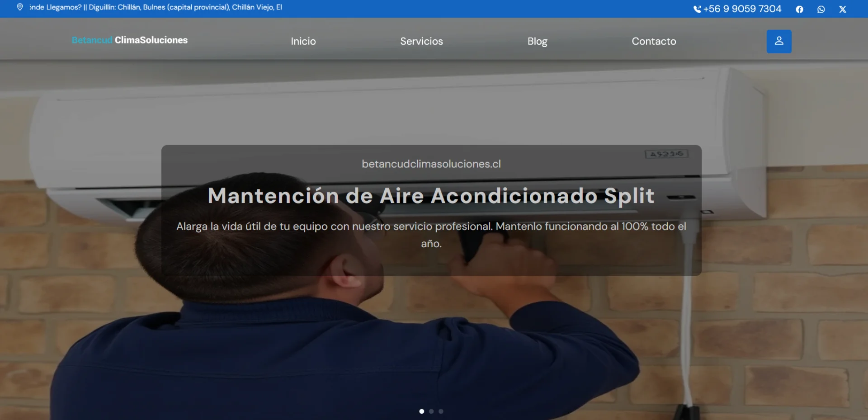This screenshot has height=420, width=868.
Task: Switch to the third carousel slide dot
Action: tap(441, 411)
